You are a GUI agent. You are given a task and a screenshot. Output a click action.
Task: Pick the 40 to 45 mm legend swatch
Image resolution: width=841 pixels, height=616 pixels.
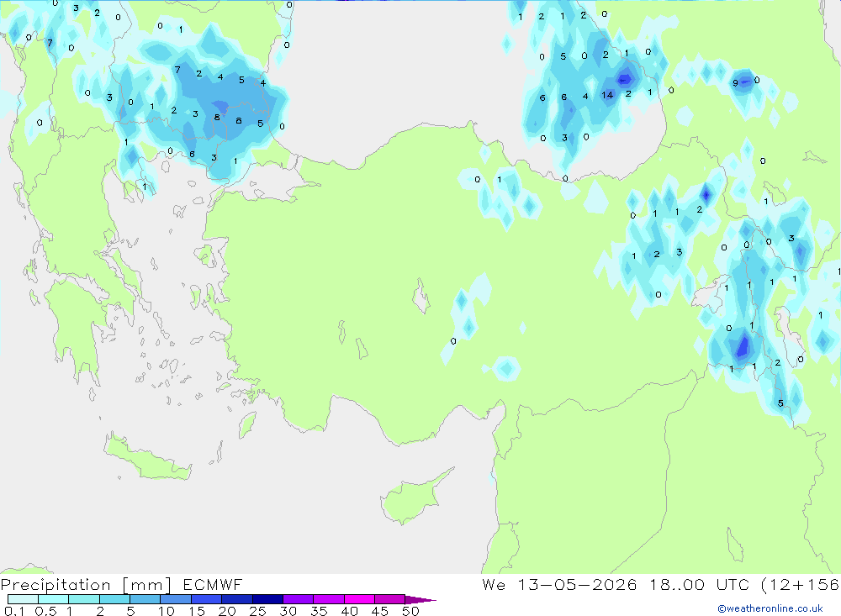(x=359, y=599)
